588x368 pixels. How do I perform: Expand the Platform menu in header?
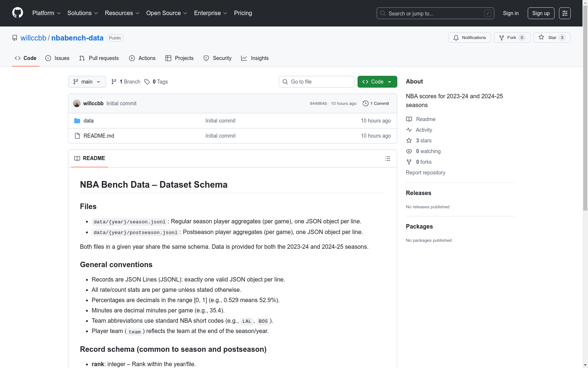(46, 13)
